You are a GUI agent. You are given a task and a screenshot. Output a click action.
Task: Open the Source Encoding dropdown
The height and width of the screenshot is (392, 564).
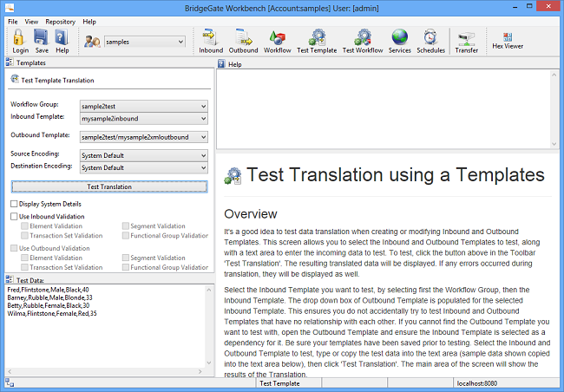point(144,155)
